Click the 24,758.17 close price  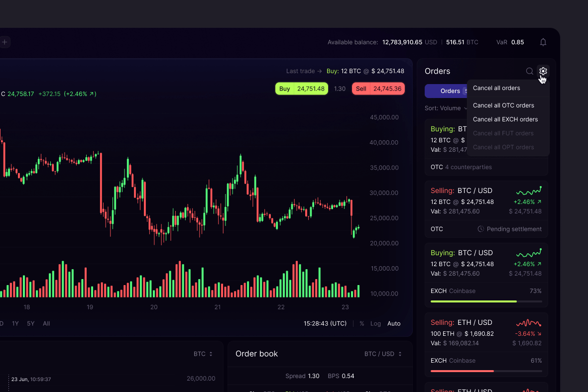(x=20, y=94)
